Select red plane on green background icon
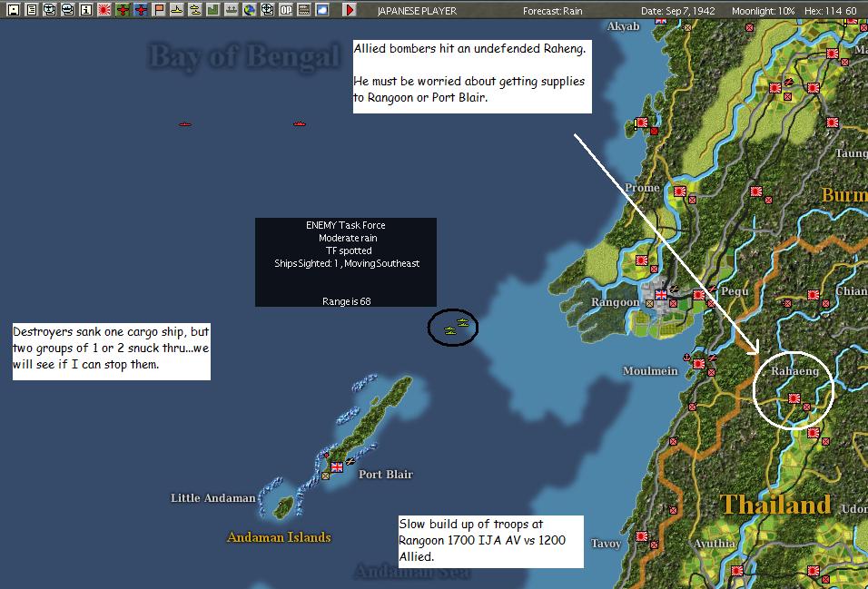Viewport: 868px width, 589px height. pos(123,9)
